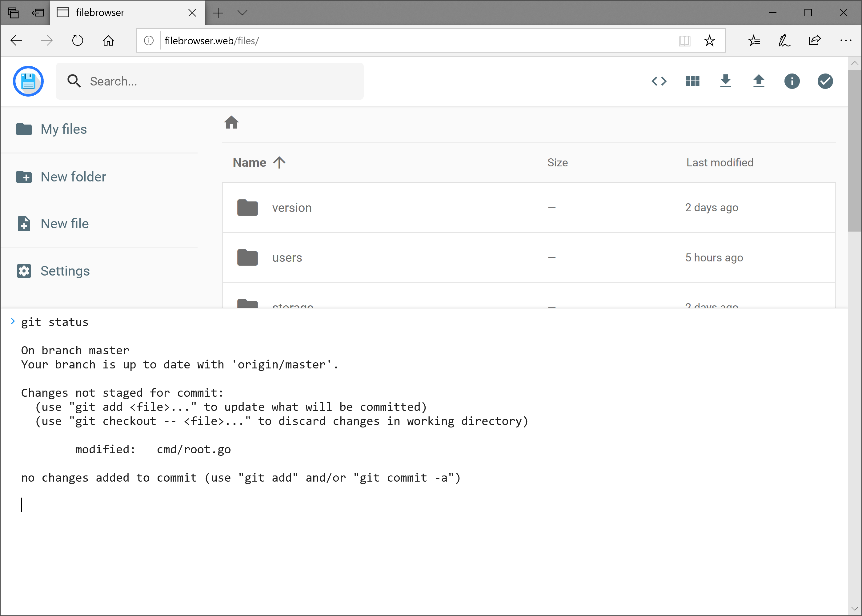The height and width of the screenshot is (616, 862).
Task: Open the Settings gear in the sidebar
Action: point(65,270)
